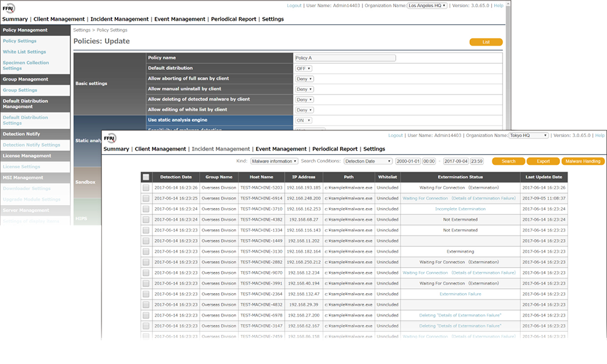The image size is (607, 364).
Task: Click the FFRI logo in front window
Action: (110, 138)
